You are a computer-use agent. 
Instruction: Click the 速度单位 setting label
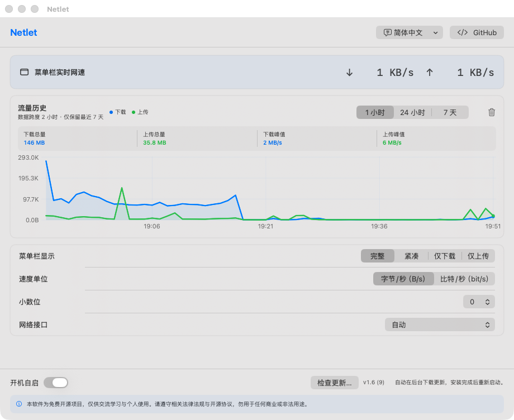tap(33, 279)
